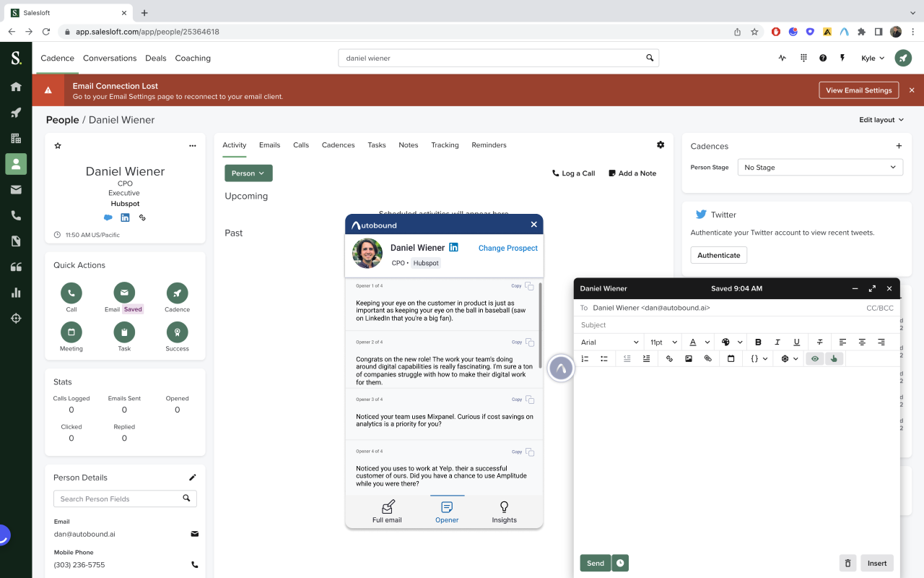Delete email draft with trash icon

coord(847,563)
